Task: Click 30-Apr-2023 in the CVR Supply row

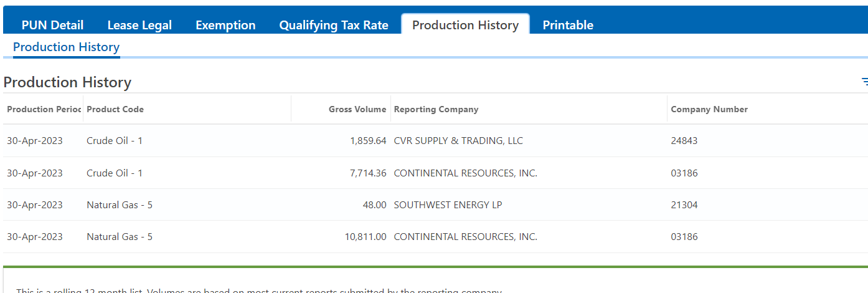Action: (x=35, y=141)
